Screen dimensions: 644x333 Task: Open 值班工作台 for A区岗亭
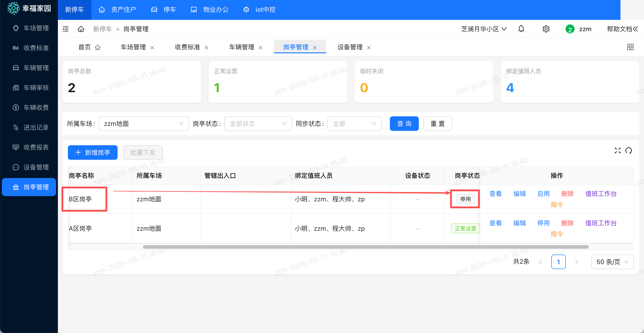click(601, 223)
